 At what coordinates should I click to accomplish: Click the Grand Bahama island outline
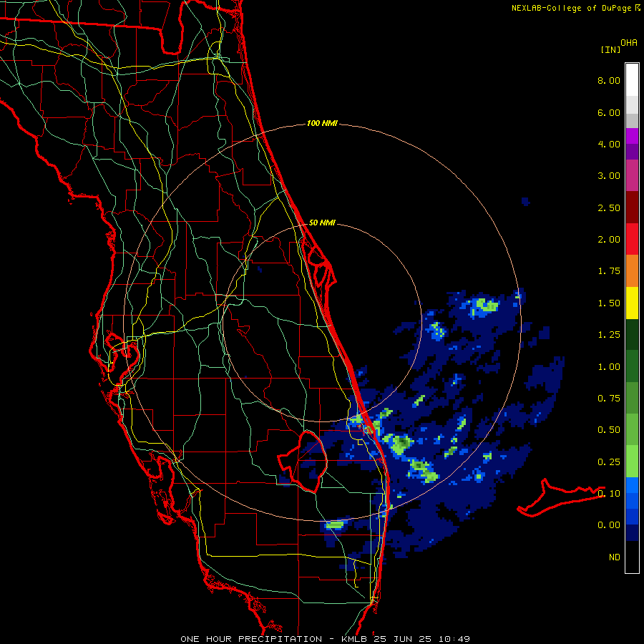560,497
